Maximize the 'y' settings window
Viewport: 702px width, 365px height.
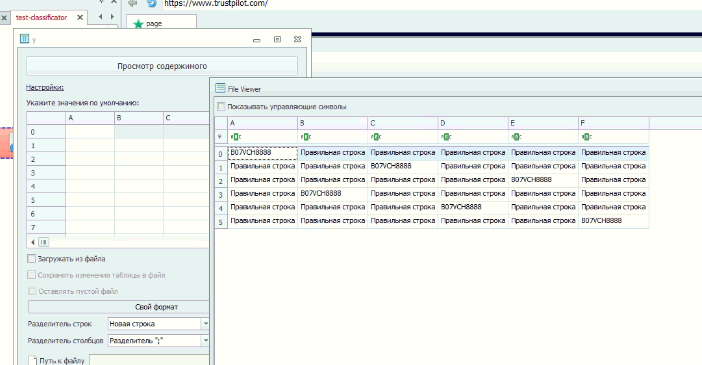point(277,39)
